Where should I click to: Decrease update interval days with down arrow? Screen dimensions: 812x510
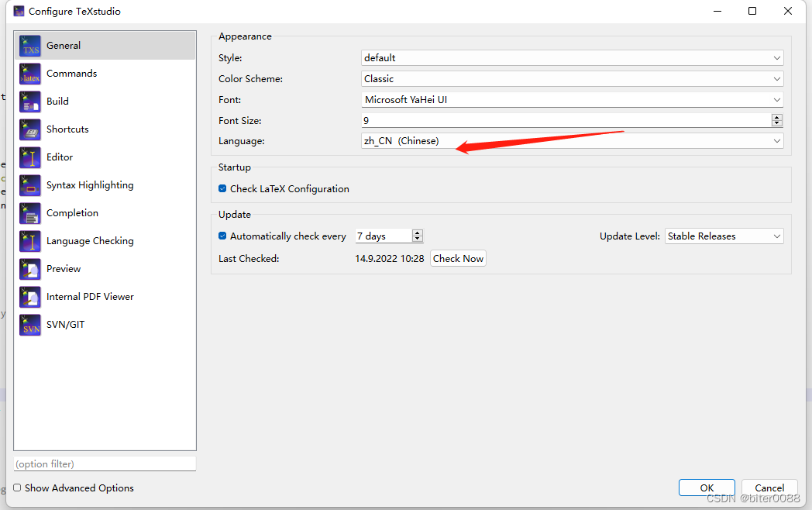[418, 239]
